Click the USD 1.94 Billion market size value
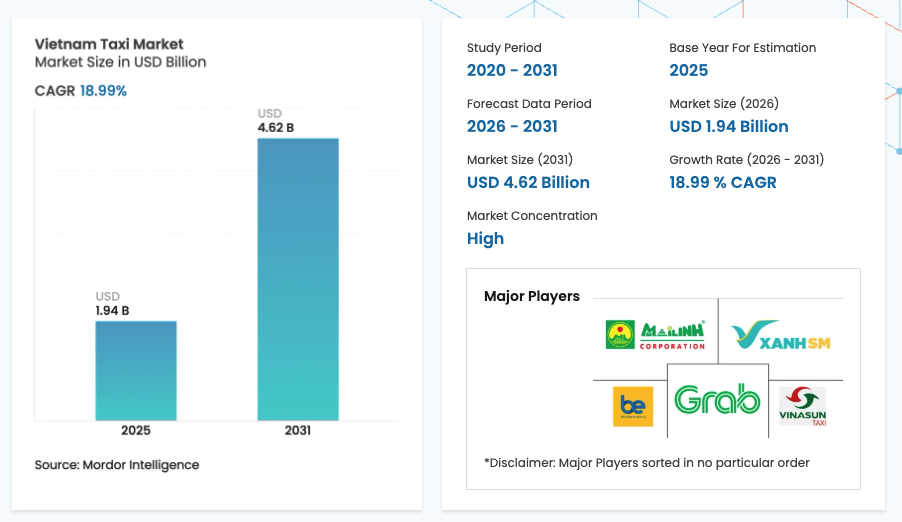Screen dimensions: 902x522 coord(728,126)
